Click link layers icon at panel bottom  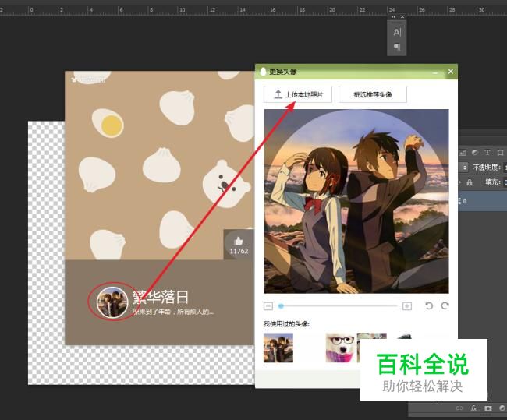[x=459, y=408]
